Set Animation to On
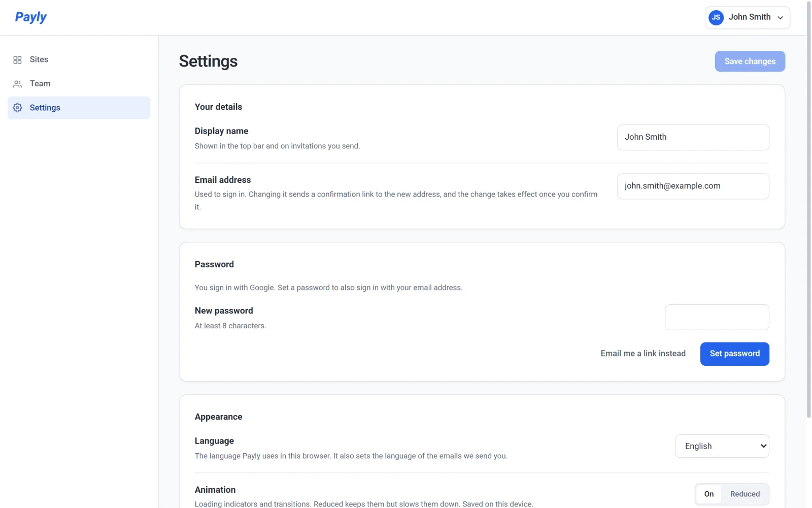 708,494
